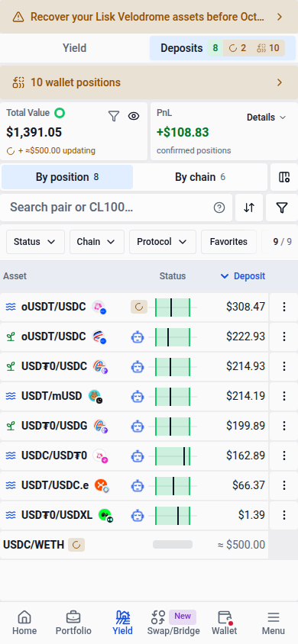
Task: Go to Home in the bottom navigation
Action: tap(24, 623)
